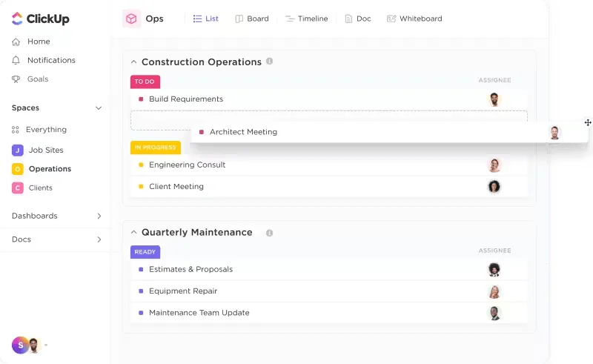
Task: Click the Architect Meeting status square
Action: click(x=201, y=132)
